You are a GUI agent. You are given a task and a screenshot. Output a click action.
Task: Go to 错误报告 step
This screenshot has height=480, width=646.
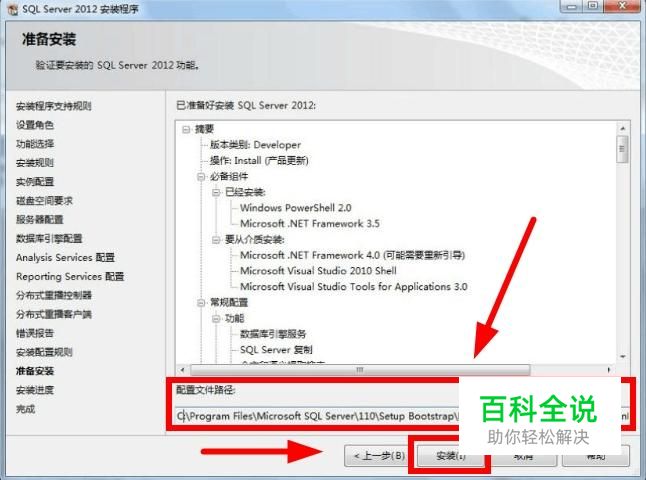coord(35,333)
